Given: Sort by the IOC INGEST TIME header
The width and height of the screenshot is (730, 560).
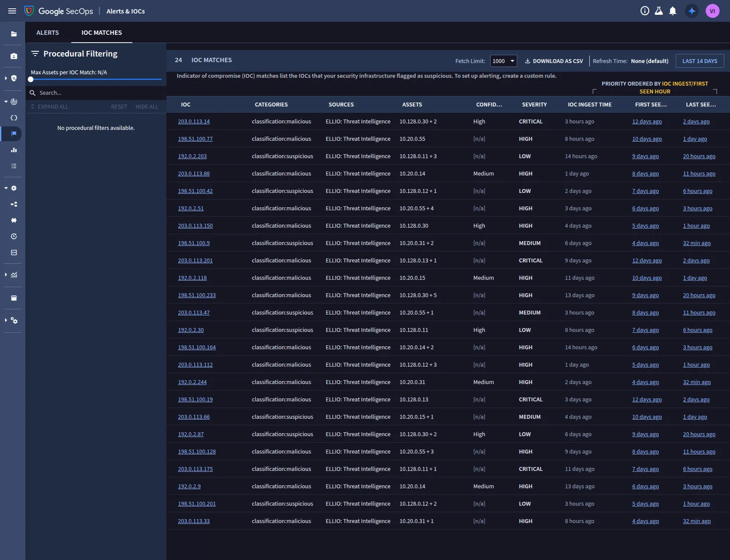Looking at the screenshot, I should tap(590, 105).
